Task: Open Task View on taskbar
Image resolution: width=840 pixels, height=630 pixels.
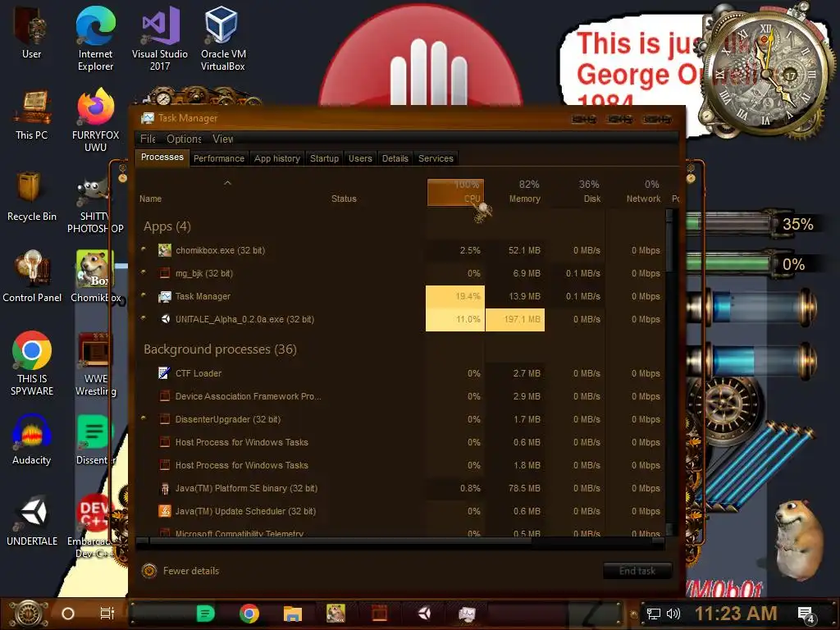Action: 107,614
